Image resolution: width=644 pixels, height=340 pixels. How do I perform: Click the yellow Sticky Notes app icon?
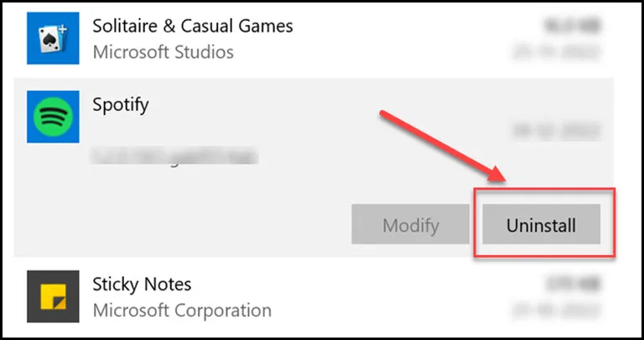[x=53, y=296]
